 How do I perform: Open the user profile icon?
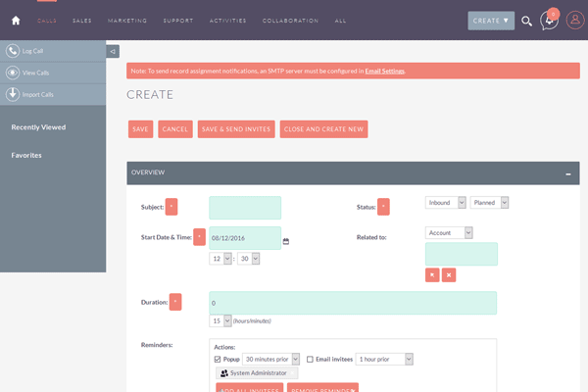tap(574, 21)
